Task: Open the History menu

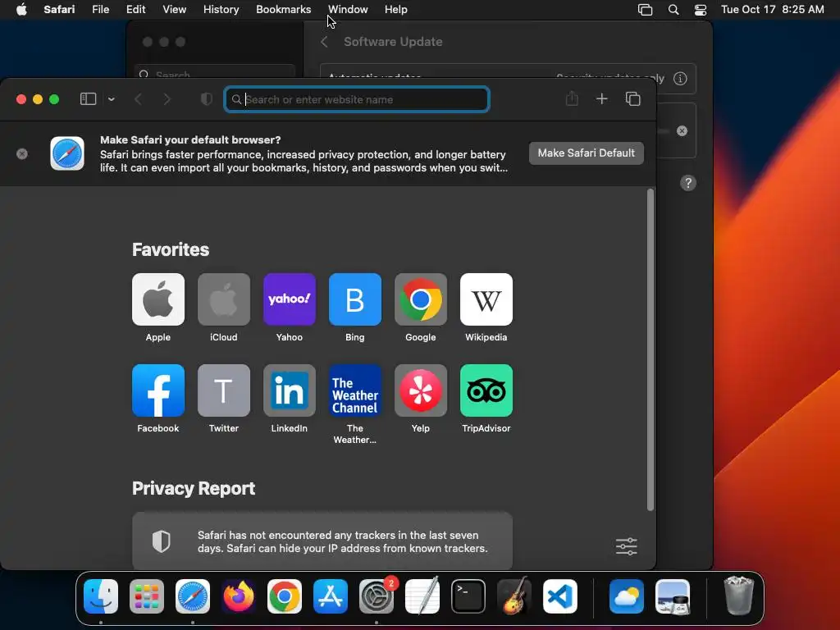Action: click(x=221, y=9)
